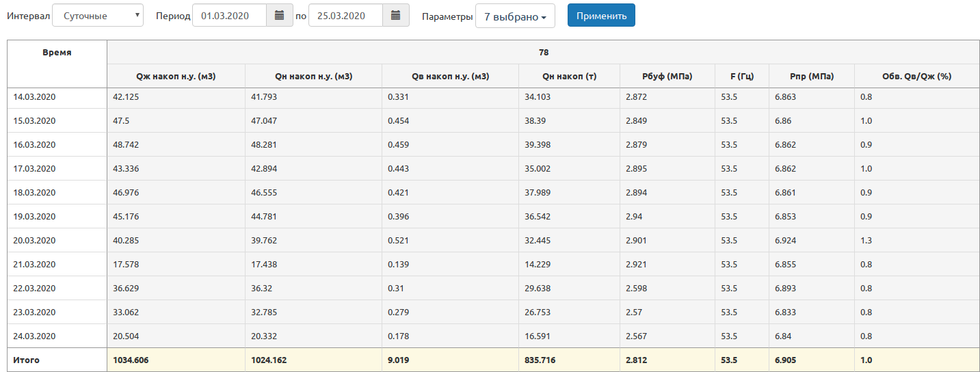This screenshot has width=980, height=372.
Task: Expand the Интервал Суточные dropdown
Action: [98, 16]
